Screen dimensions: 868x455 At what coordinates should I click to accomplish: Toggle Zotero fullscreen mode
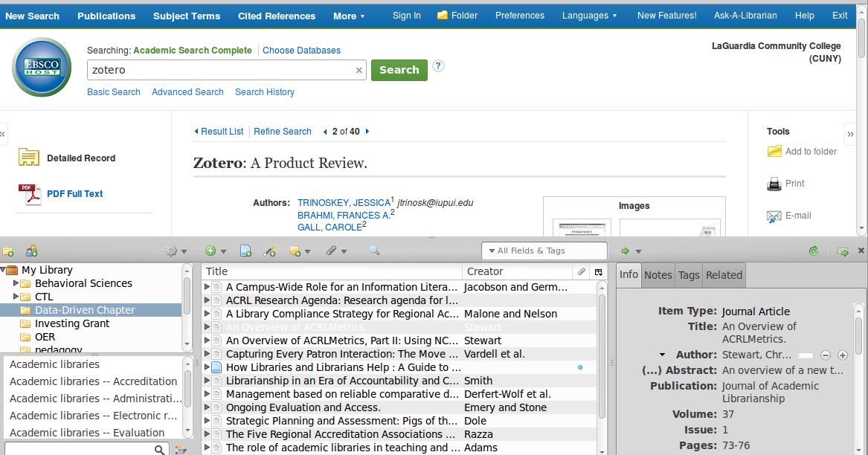click(843, 251)
